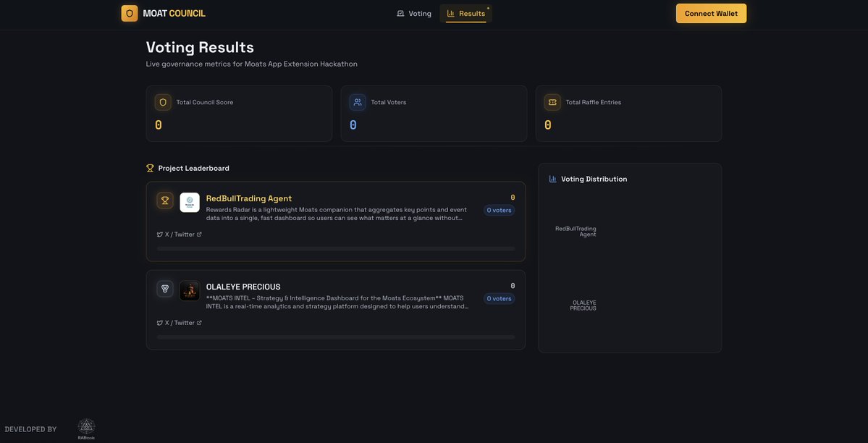Click the Project Leaderboard trophy icon

pyautogui.click(x=150, y=168)
